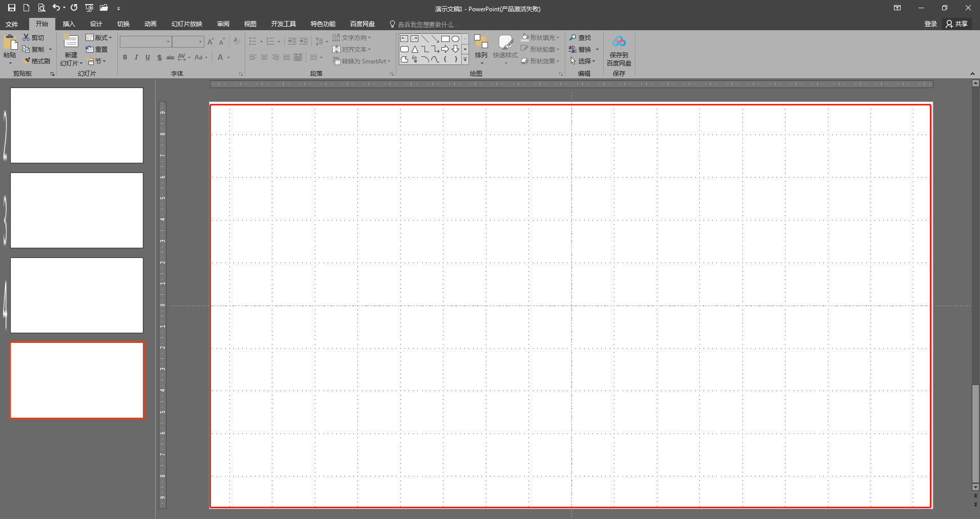Open the 转换为 SmartArt dropdown

(361, 61)
